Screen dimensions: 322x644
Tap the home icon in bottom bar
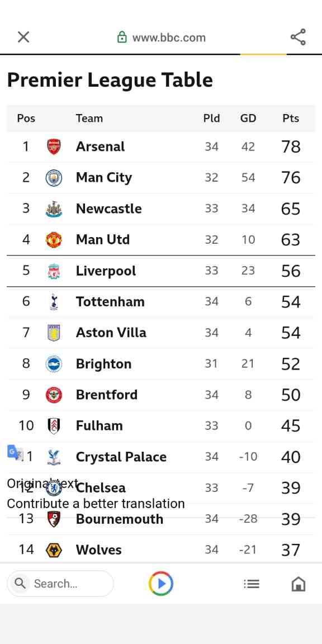pos(298,583)
